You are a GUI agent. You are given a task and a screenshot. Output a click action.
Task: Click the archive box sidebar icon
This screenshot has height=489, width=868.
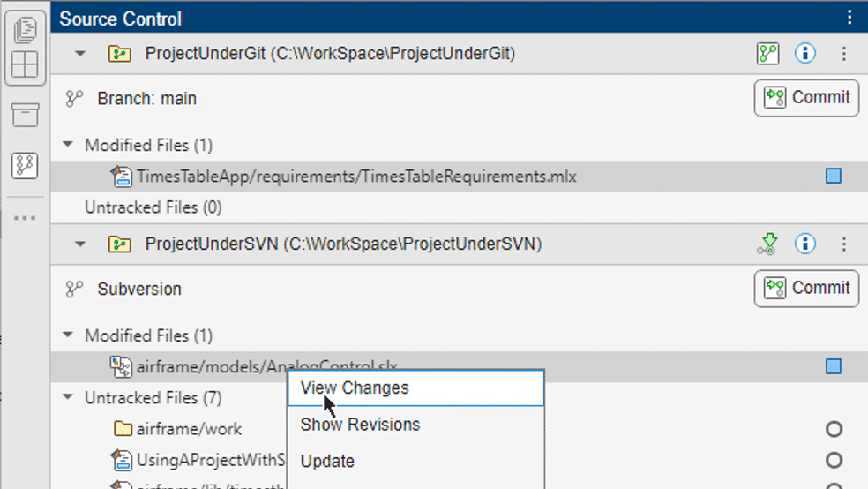(x=25, y=115)
